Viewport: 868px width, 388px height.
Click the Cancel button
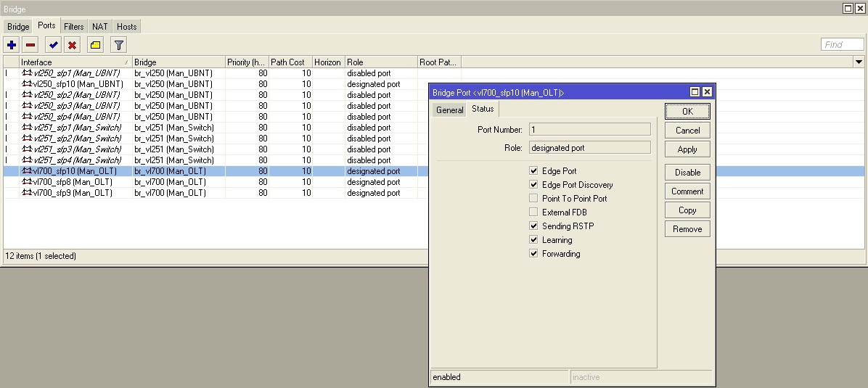[687, 131]
